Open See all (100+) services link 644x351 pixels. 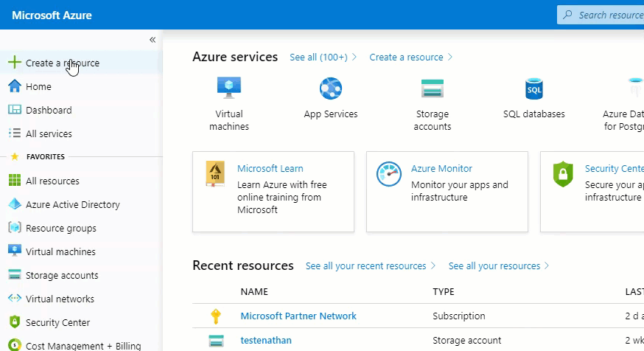(x=319, y=57)
